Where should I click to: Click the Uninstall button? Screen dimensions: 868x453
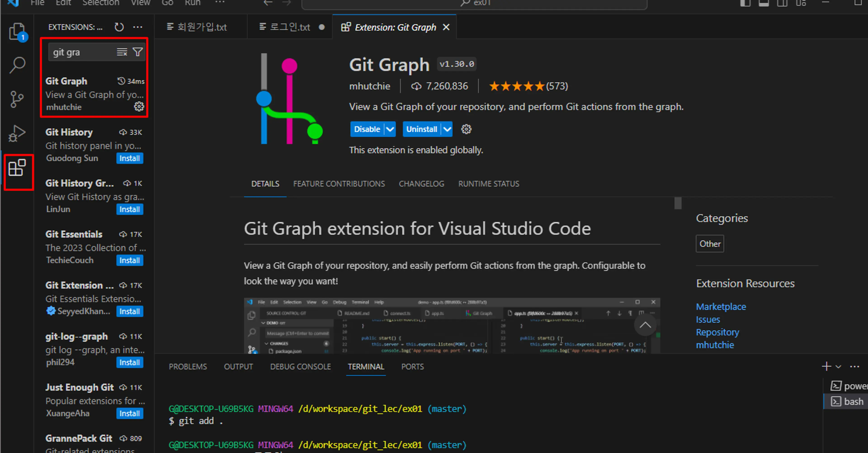point(422,129)
